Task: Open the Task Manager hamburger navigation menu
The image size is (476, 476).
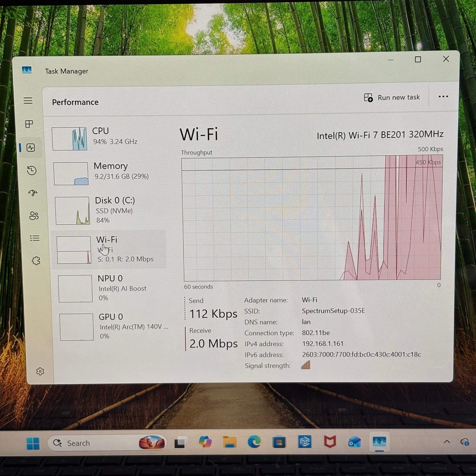Action: point(28,101)
